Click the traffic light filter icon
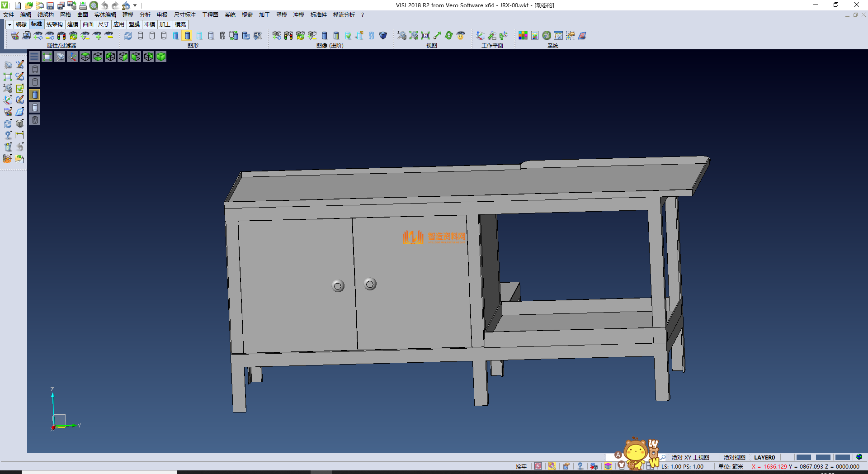This screenshot has width=868, height=474. point(61,36)
